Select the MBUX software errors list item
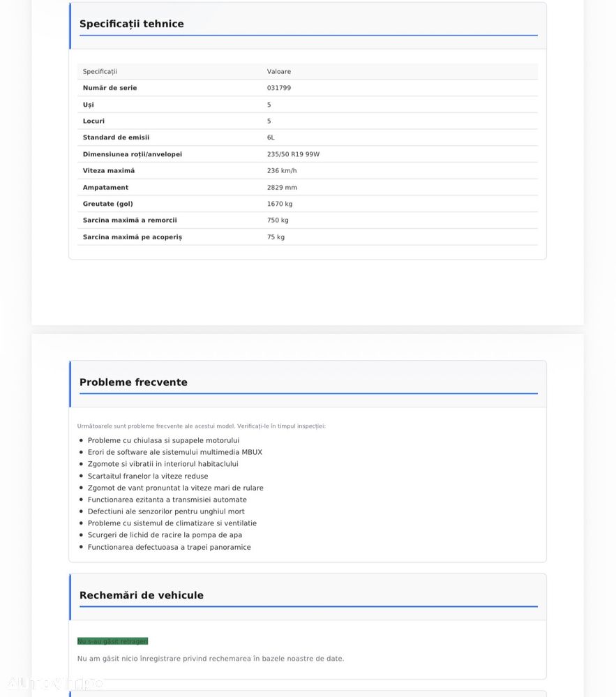Viewport: 616px width, 697px height. 174,452
